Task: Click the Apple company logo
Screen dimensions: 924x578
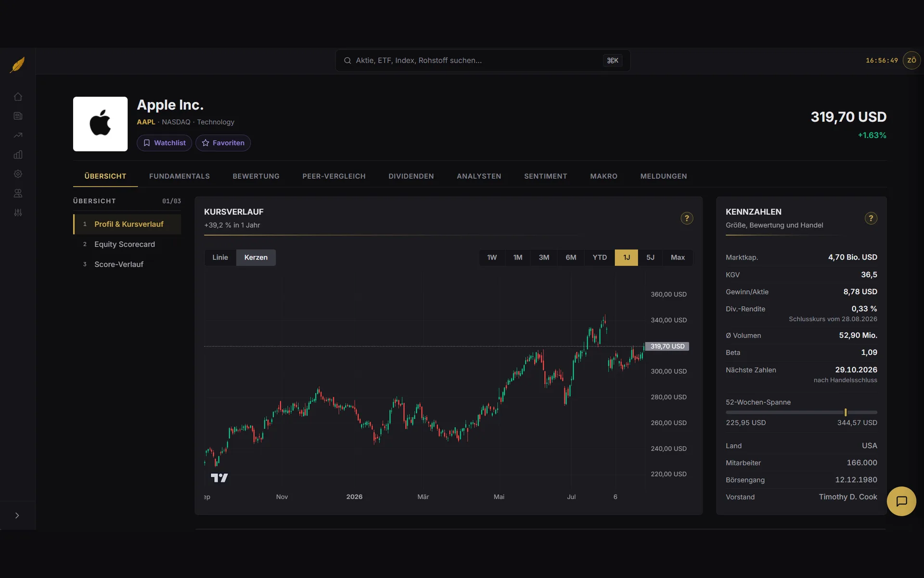Action: [100, 124]
